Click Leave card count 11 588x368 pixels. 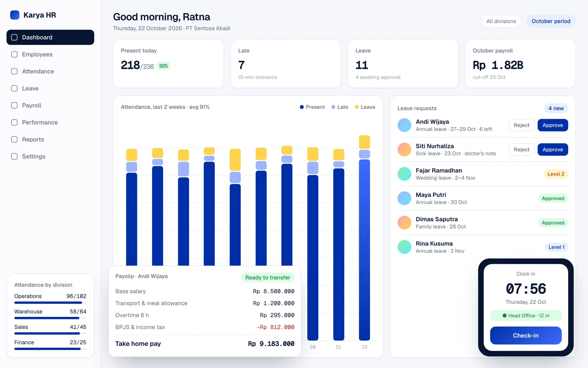[x=362, y=65]
